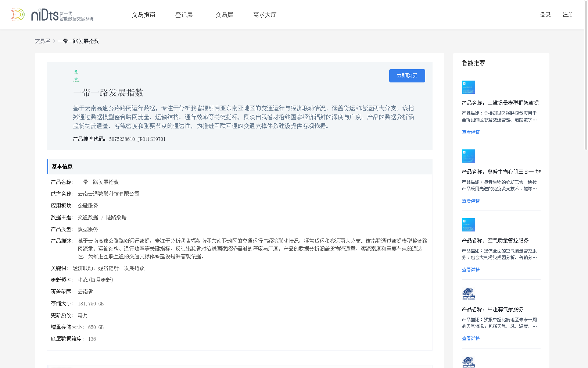Click the breadcrumb chevron separator
Screen dimensions: 588x368
click(x=54, y=41)
